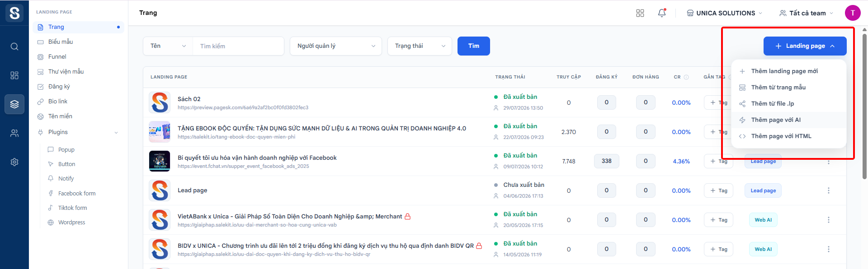The height and width of the screenshot is (269, 868).
Task: Open event.fchat.vn Facebook ads link
Action: pos(243,166)
